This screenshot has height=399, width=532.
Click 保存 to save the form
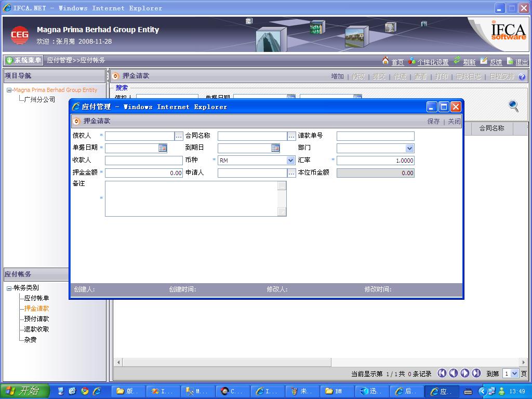tap(433, 121)
